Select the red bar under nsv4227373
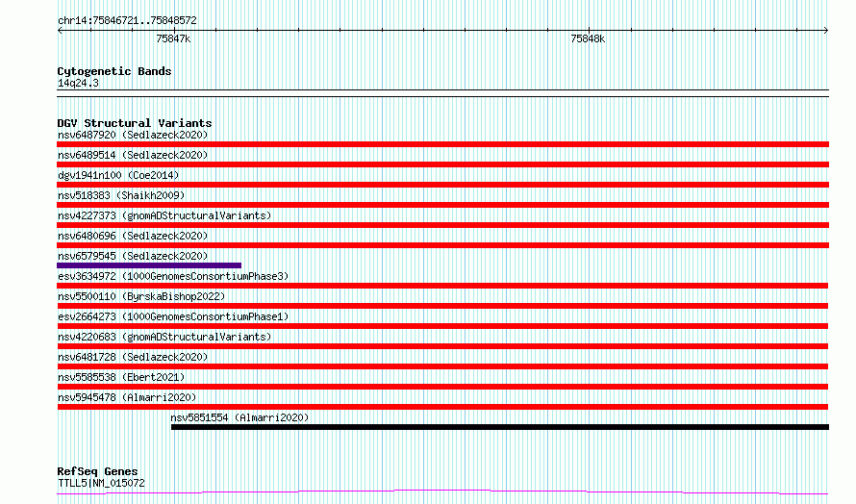 click(442, 225)
